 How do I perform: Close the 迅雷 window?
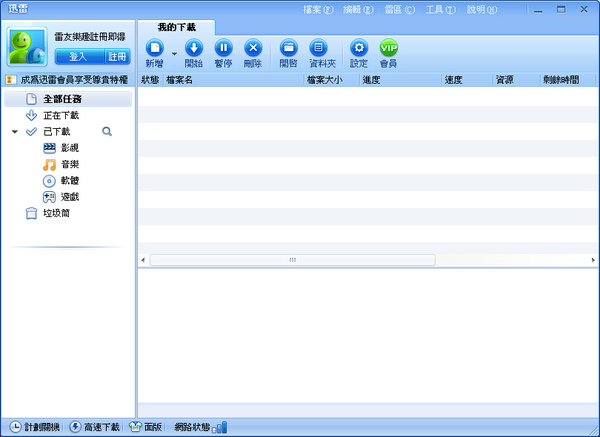click(x=584, y=10)
